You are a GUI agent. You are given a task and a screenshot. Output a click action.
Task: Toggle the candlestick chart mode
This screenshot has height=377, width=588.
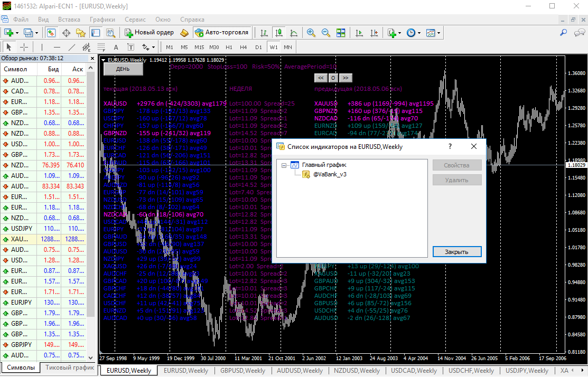click(278, 33)
